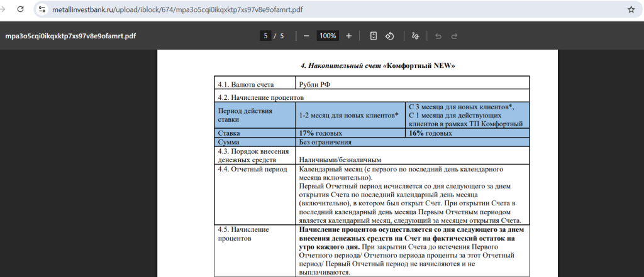Zoom out the PDF with minus button
The width and height of the screenshot is (644, 277).
point(306,36)
